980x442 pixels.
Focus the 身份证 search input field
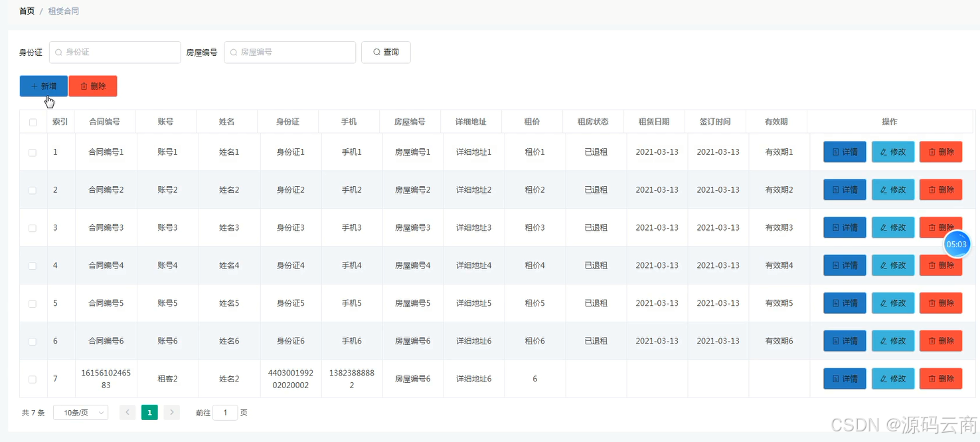click(x=115, y=52)
